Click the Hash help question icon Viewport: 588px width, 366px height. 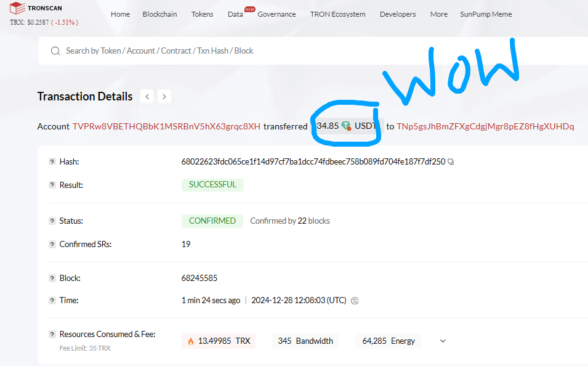pos(52,162)
